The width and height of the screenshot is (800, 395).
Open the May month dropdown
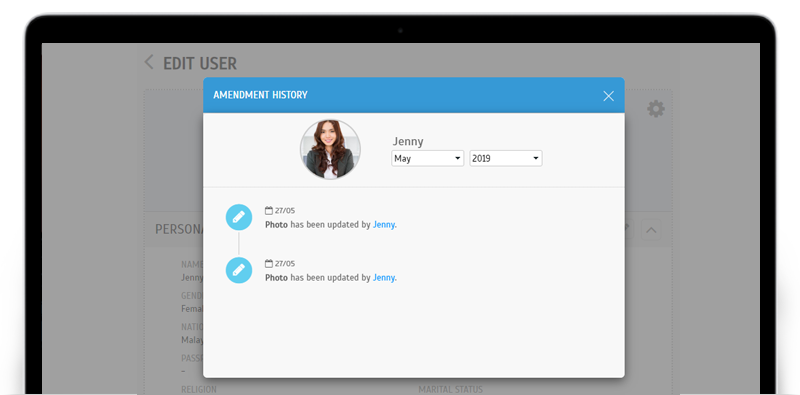(428, 158)
